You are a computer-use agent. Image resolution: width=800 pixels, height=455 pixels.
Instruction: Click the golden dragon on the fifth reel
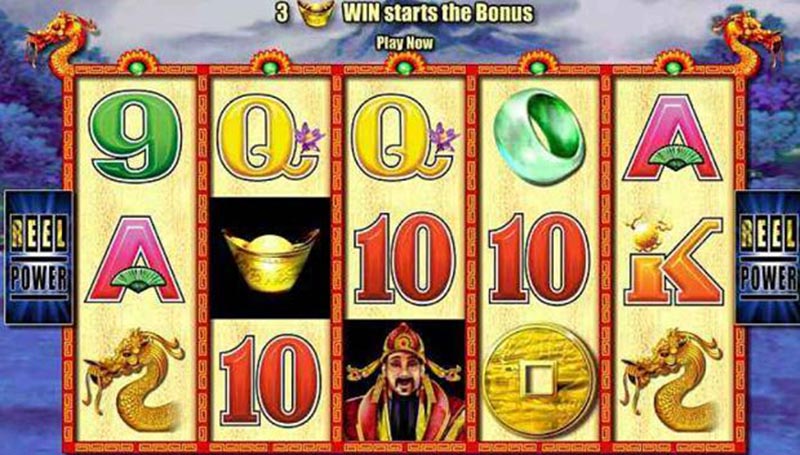click(x=673, y=380)
